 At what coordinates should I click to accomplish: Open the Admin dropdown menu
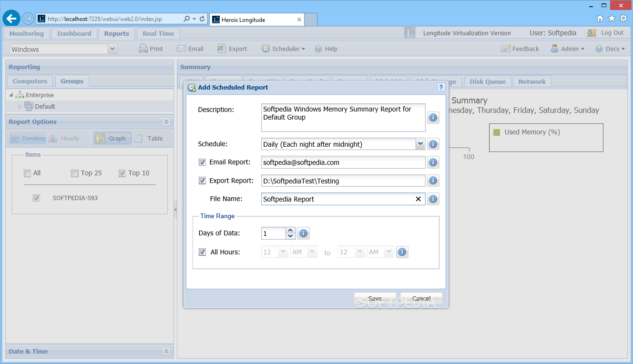pos(567,49)
